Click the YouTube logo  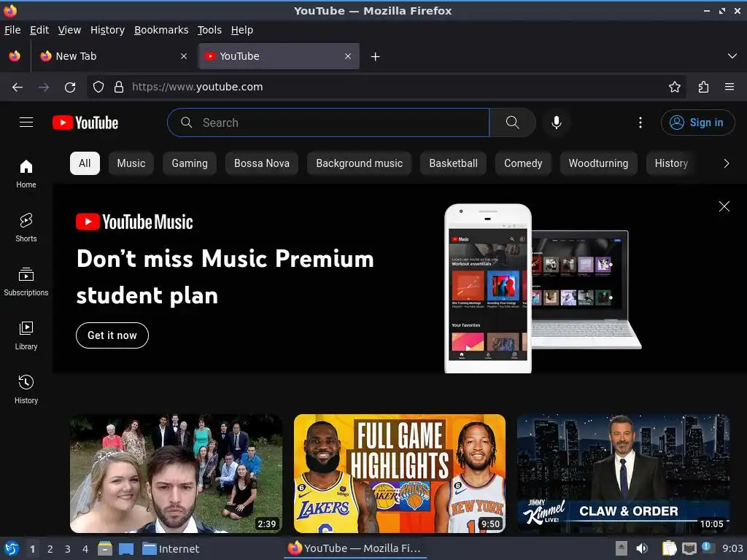[85, 122]
